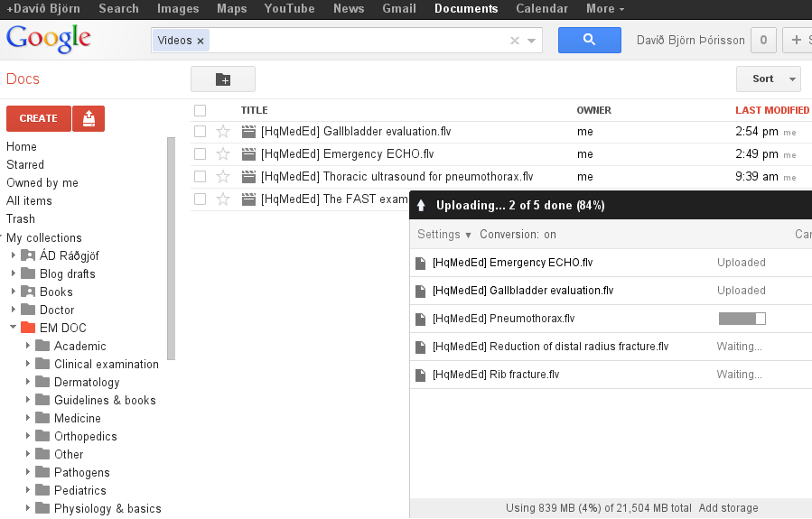
Task: Click the Davíð Björn Þórisson account name
Action: pyautogui.click(x=690, y=41)
